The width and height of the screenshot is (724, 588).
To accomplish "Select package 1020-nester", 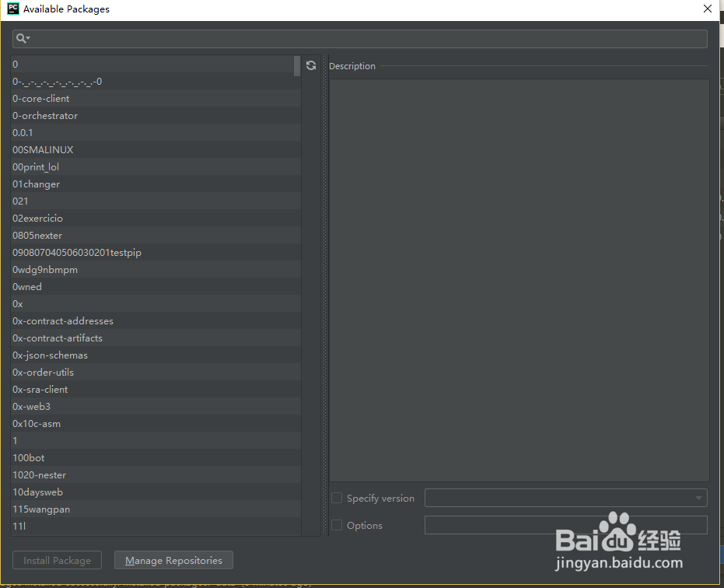I will click(x=156, y=474).
